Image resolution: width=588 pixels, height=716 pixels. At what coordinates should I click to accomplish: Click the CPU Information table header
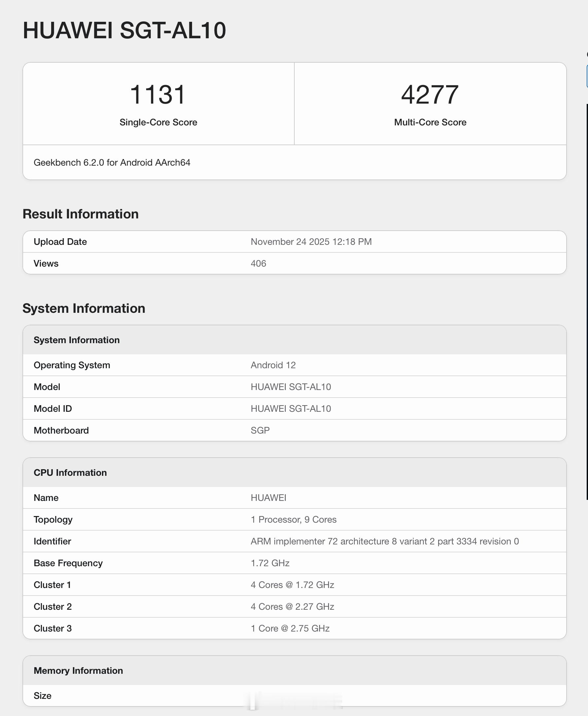(x=295, y=473)
